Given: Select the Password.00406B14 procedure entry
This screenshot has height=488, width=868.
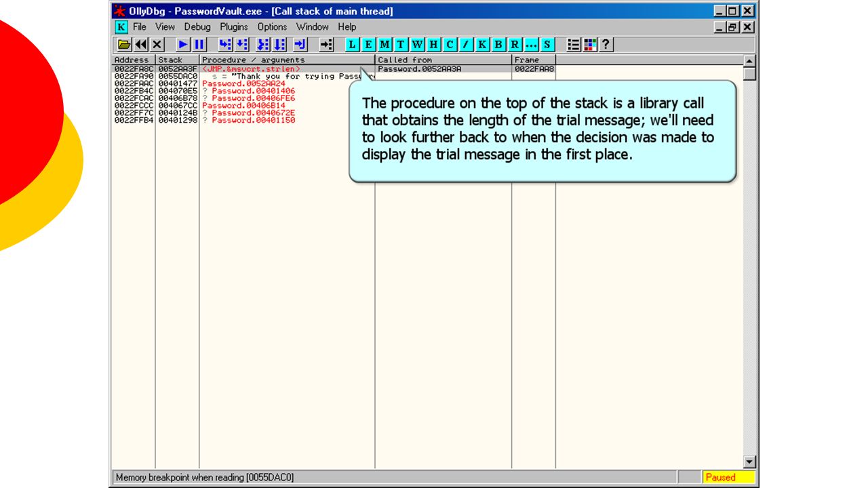Looking at the screenshot, I should [x=244, y=106].
